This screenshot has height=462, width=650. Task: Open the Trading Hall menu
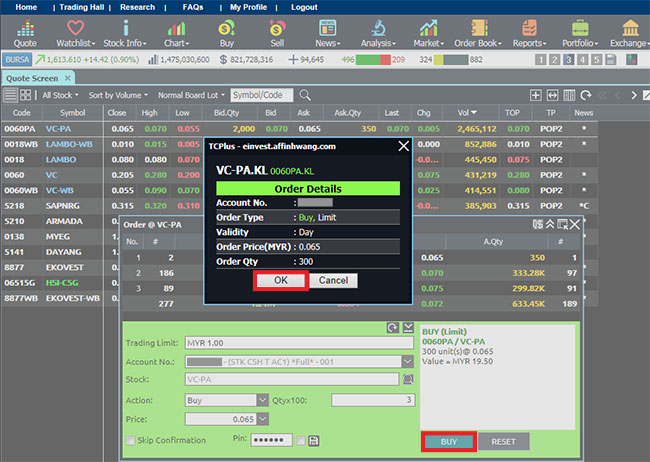(x=80, y=7)
